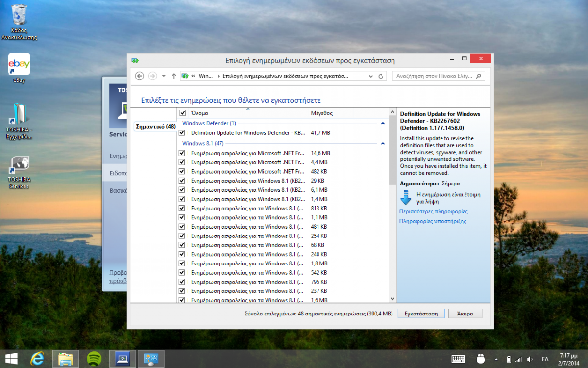Click the Άκυρο button
Image resolution: width=588 pixels, height=368 pixels.
pyautogui.click(x=465, y=313)
